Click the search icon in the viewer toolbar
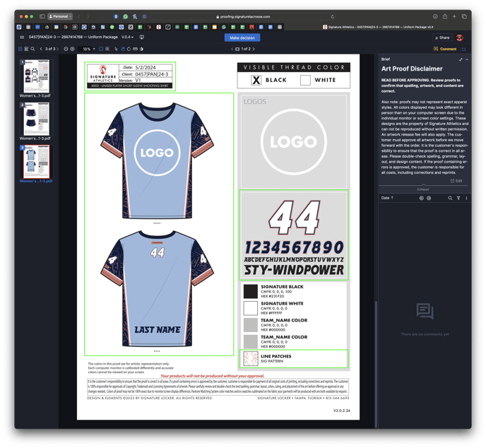 tap(32, 49)
